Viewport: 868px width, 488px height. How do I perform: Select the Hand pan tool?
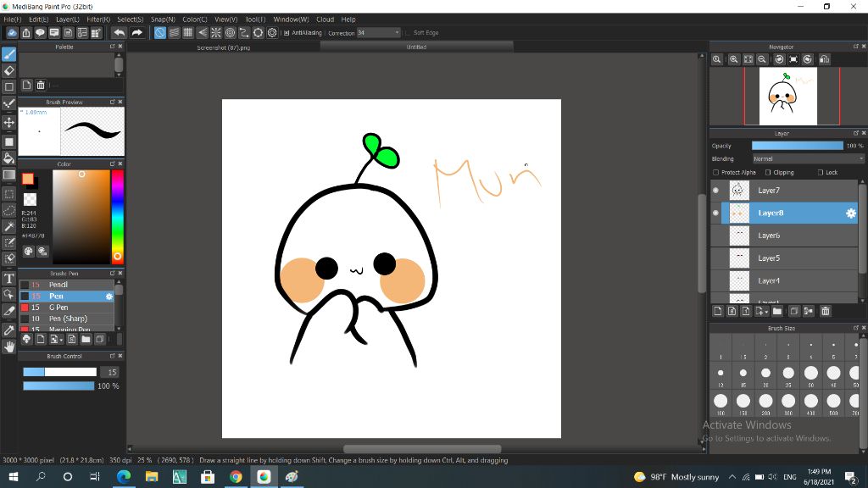[x=8, y=347]
